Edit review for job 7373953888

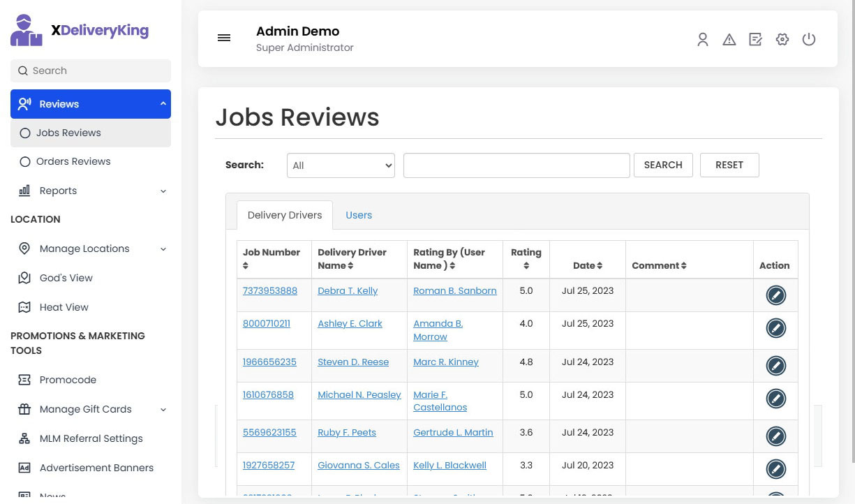point(775,295)
